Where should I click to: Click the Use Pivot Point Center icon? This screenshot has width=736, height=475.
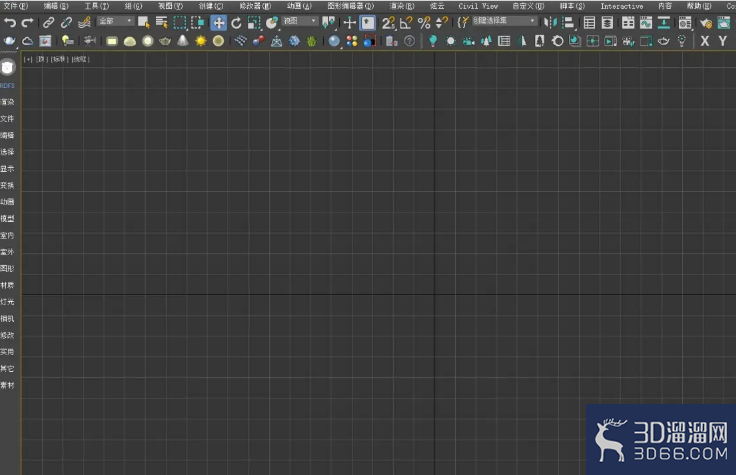point(329,23)
